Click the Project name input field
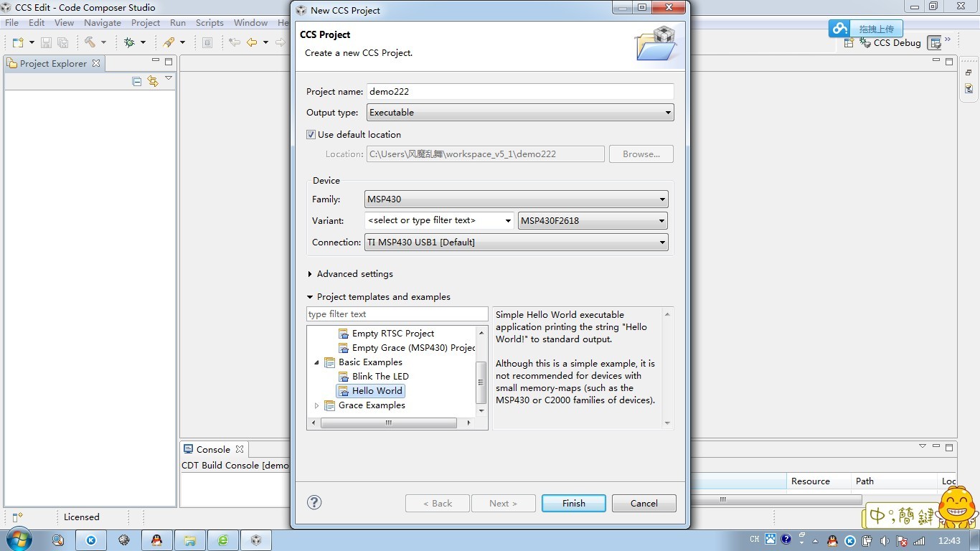Screen dimensions: 980x551 click(520, 91)
